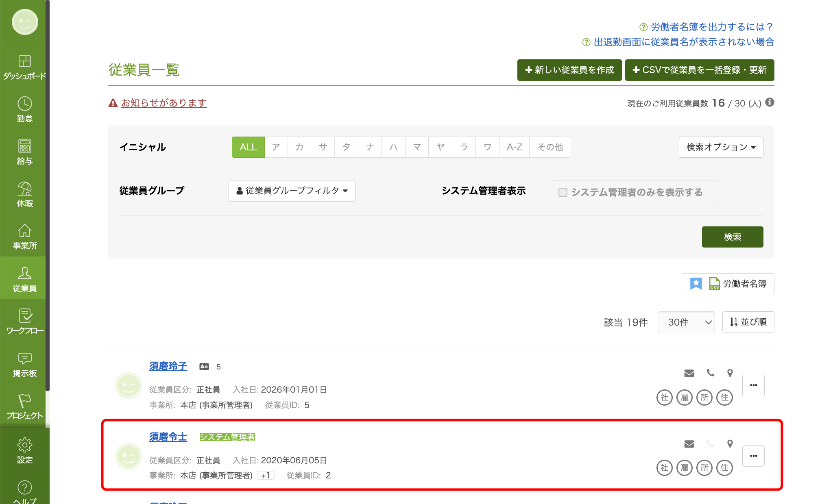Click the 社 circle icon for 須磨玲子

[665, 398]
